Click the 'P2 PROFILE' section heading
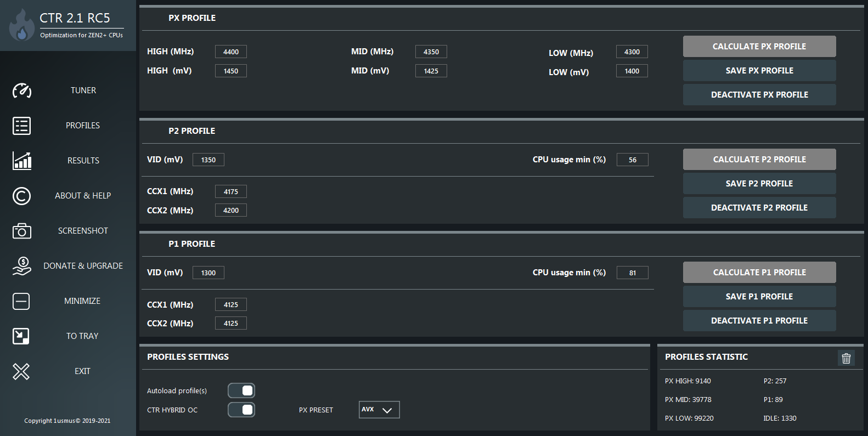The width and height of the screenshot is (868, 436). (192, 131)
